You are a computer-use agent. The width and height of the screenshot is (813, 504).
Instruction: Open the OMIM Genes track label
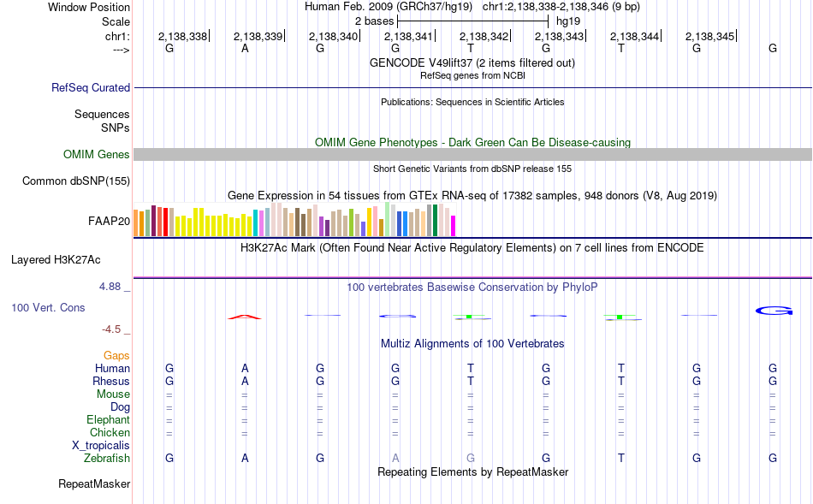[x=97, y=155]
